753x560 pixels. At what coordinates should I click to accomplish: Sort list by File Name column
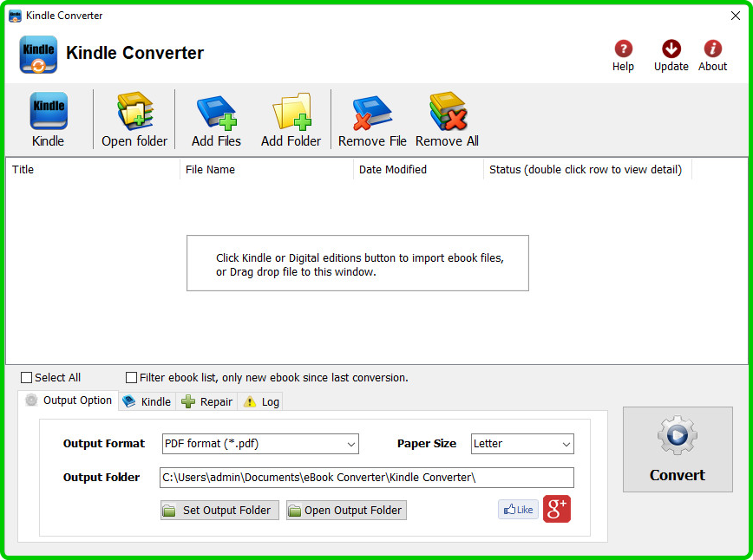pos(266,169)
